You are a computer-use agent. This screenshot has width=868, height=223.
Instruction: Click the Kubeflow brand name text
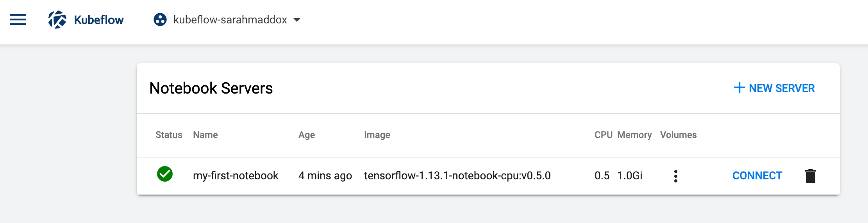(x=99, y=20)
